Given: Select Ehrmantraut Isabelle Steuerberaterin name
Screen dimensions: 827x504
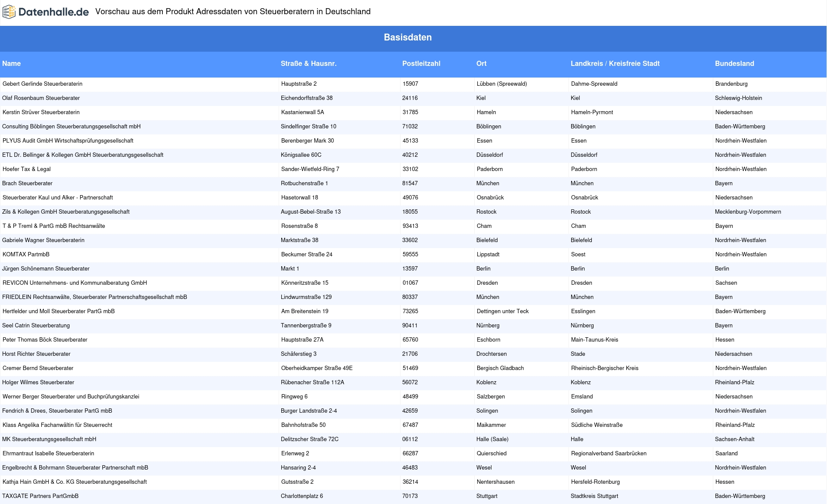Looking at the screenshot, I should pos(48,454).
